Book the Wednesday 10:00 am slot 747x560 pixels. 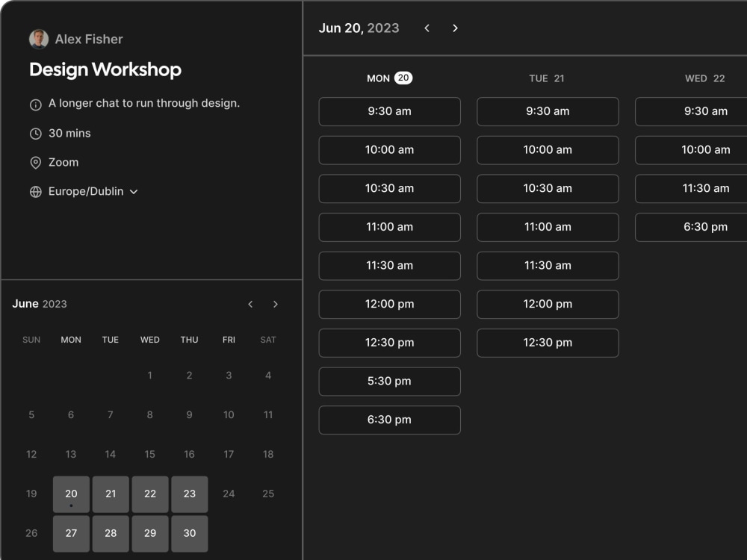691,150
